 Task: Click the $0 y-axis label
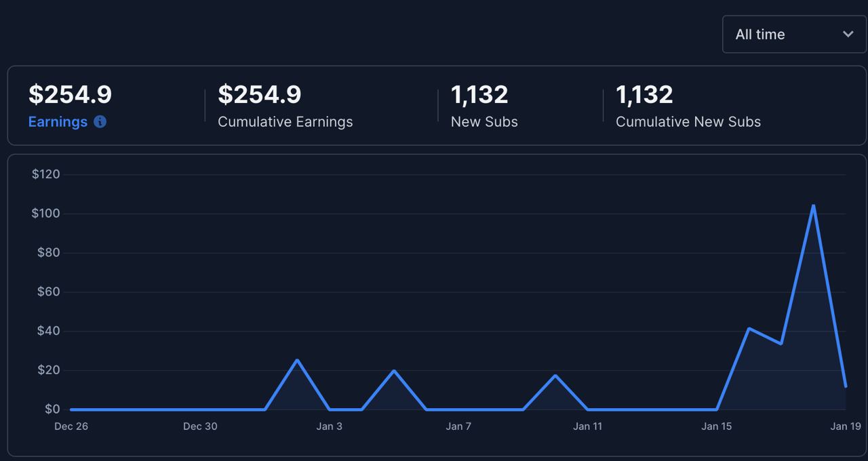pos(52,409)
